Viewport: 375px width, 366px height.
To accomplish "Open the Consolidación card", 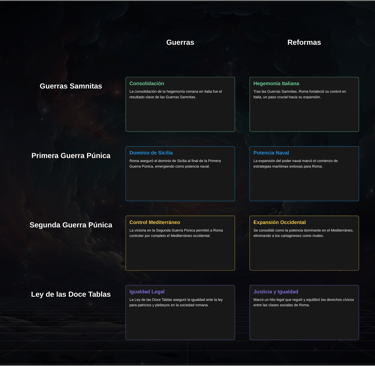I will click(x=180, y=104).
